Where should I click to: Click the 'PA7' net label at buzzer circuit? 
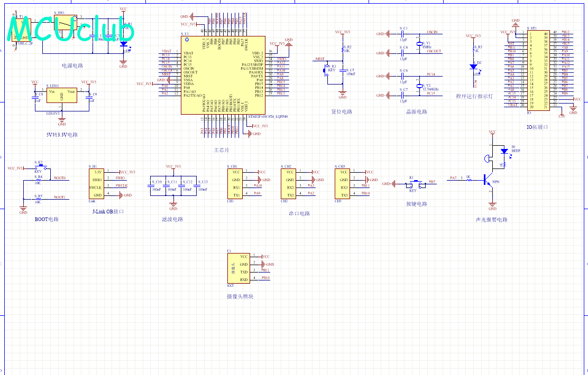pyautogui.click(x=453, y=178)
